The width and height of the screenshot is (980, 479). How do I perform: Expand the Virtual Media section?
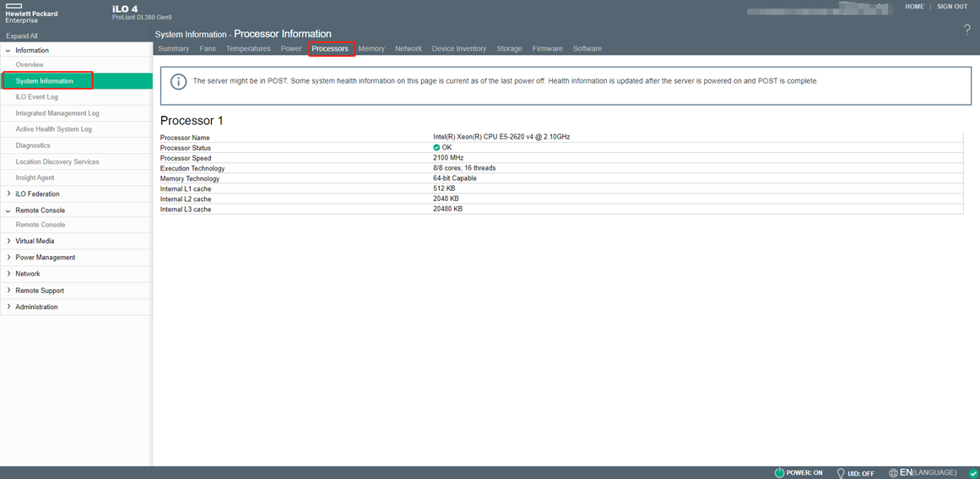(35, 241)
